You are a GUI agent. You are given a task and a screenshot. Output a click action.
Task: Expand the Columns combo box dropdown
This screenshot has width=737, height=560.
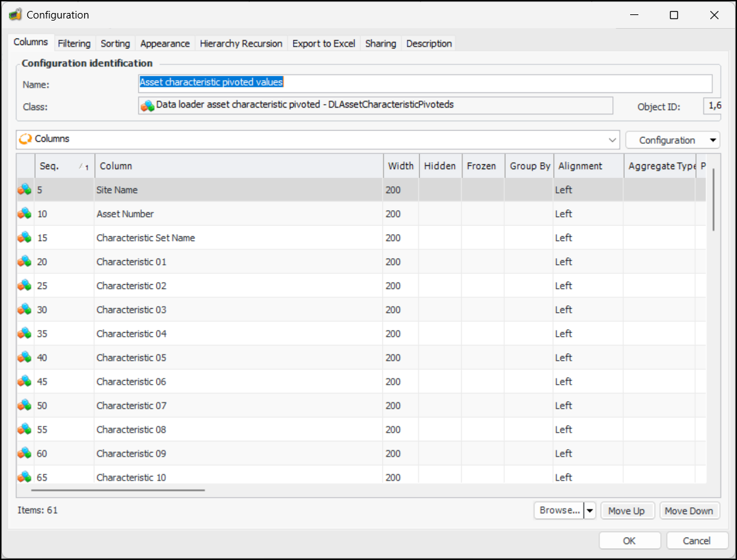coord(612,140)
